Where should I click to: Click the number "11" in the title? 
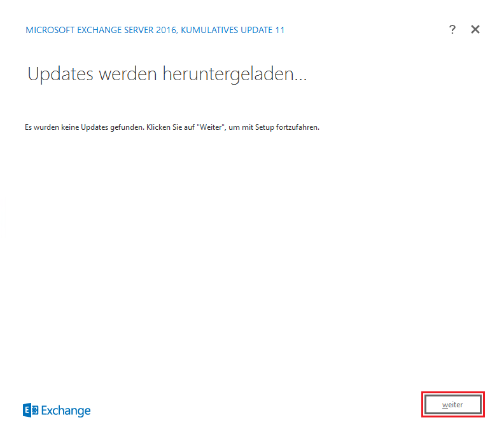pos(280,30)
